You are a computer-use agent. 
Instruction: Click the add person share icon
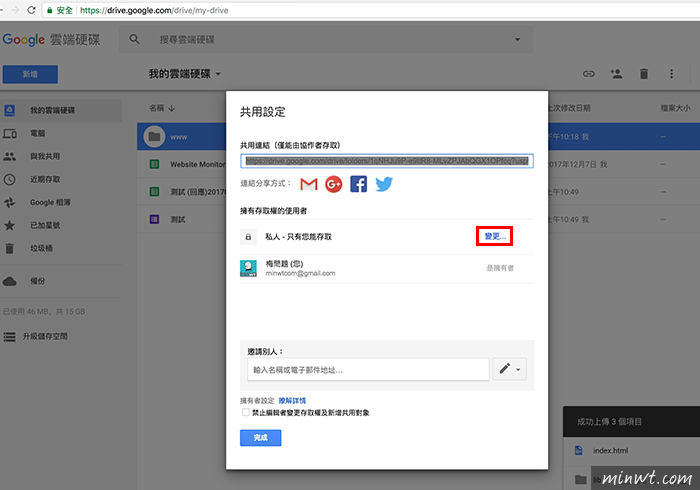coord(617,74)
